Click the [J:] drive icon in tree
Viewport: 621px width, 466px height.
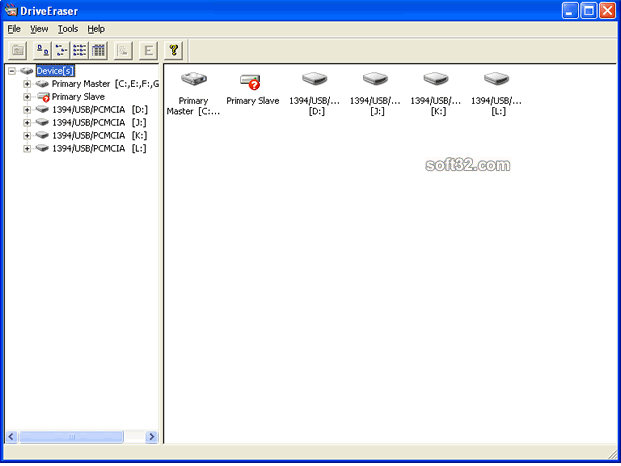click(x=42, y=122)
